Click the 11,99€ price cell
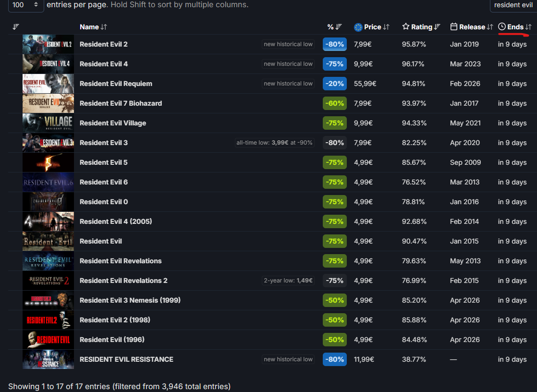Image resolution: width=537 pixels, height=392 pixels. point(364,359)
